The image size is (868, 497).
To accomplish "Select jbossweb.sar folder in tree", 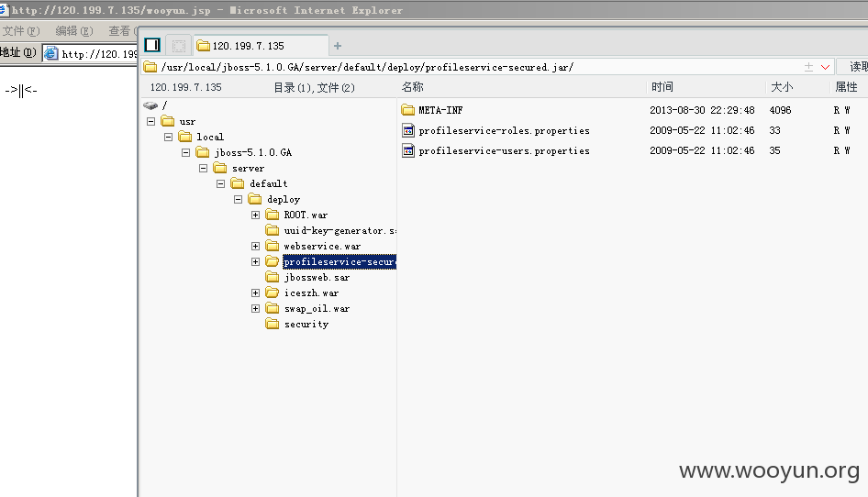I will click(x=317, y=277).
